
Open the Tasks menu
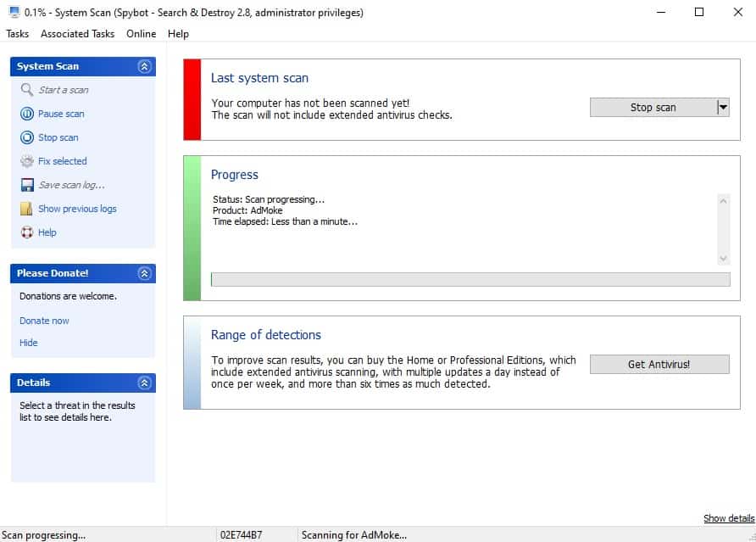[x=17, y=34]
